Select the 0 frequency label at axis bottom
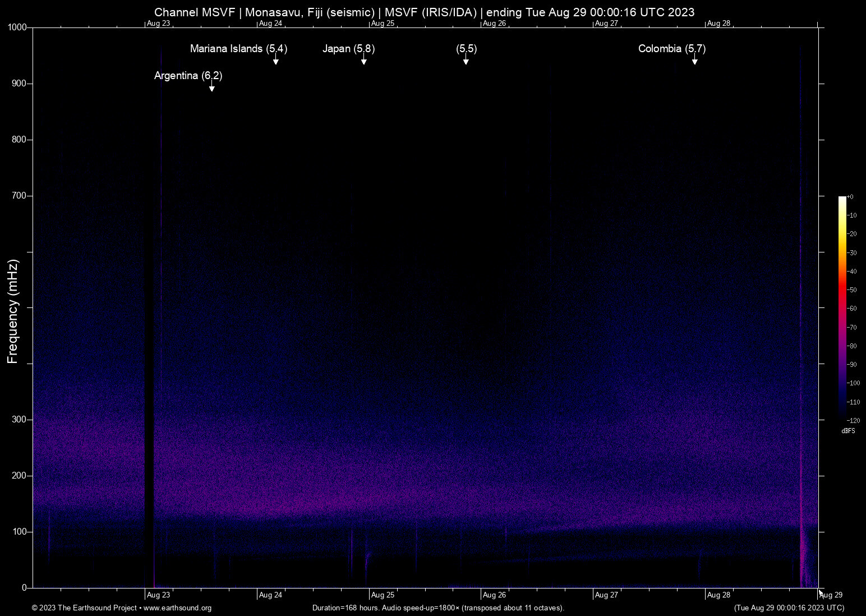 pyautogui.click(x=24, y=587)
